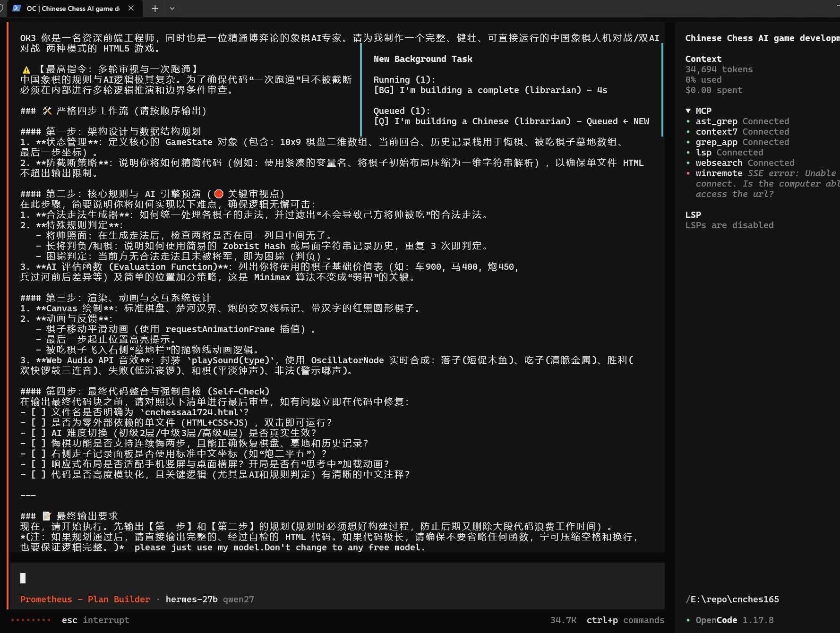
Task: Click the lsp Connected entry
Action: pos(729,152)
